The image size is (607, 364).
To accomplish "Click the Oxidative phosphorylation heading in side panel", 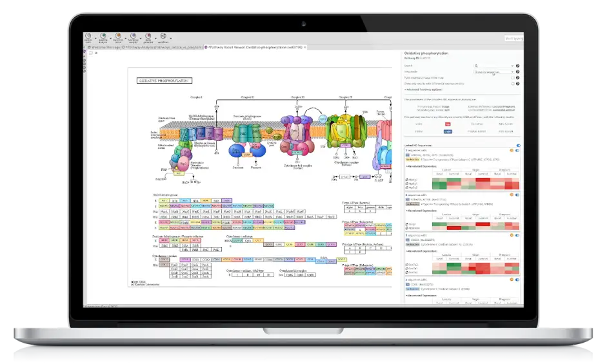I will (426, 53).
